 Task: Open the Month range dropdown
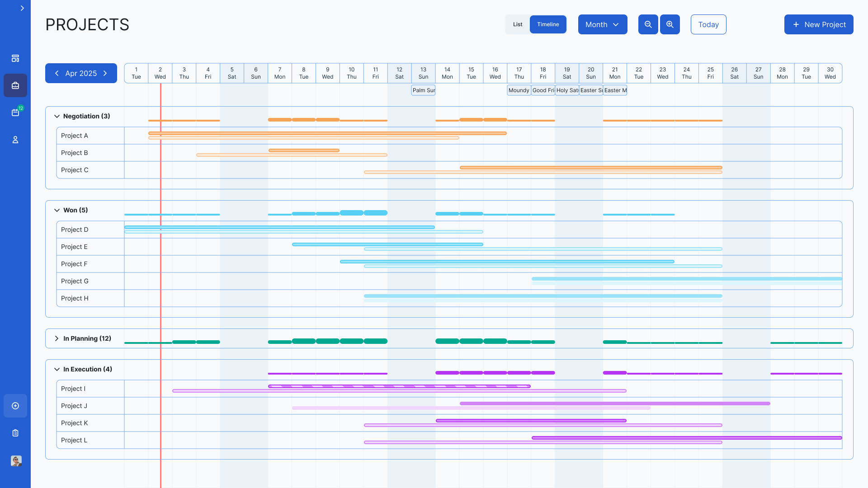pos(602,24)
